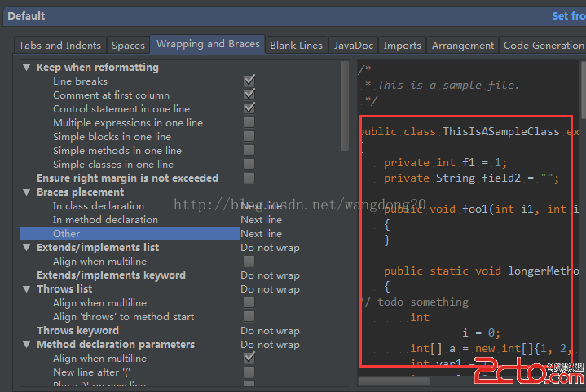Click the 'private int f1 = 1;' line
The height and width of the screenshot is (392, 586).
click(x=445, y=162)
